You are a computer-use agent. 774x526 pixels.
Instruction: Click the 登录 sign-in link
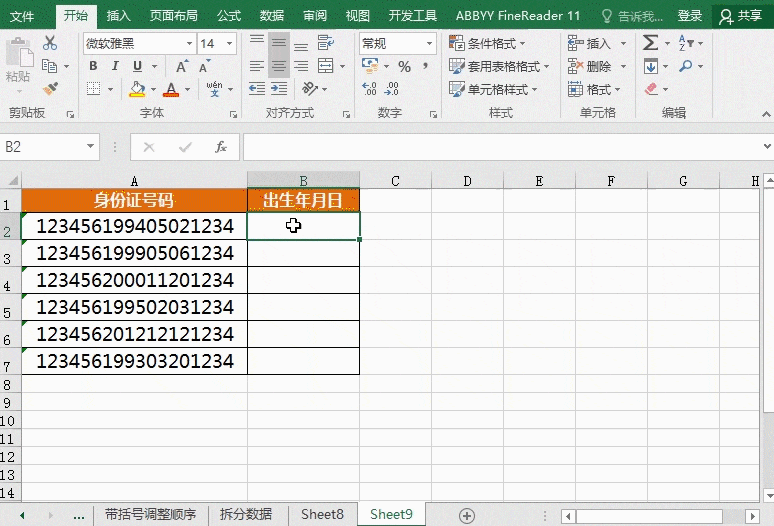pos(689,15)
